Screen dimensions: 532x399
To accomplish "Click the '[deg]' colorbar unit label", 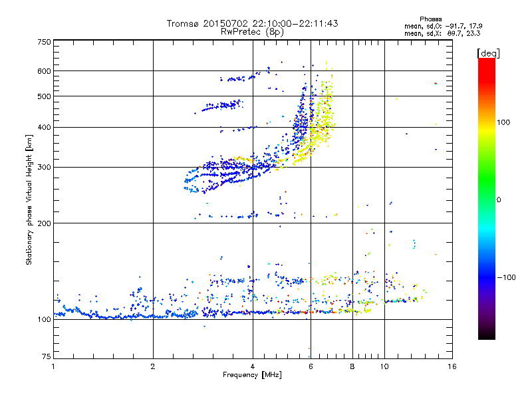I will click(x=488, y=53).
